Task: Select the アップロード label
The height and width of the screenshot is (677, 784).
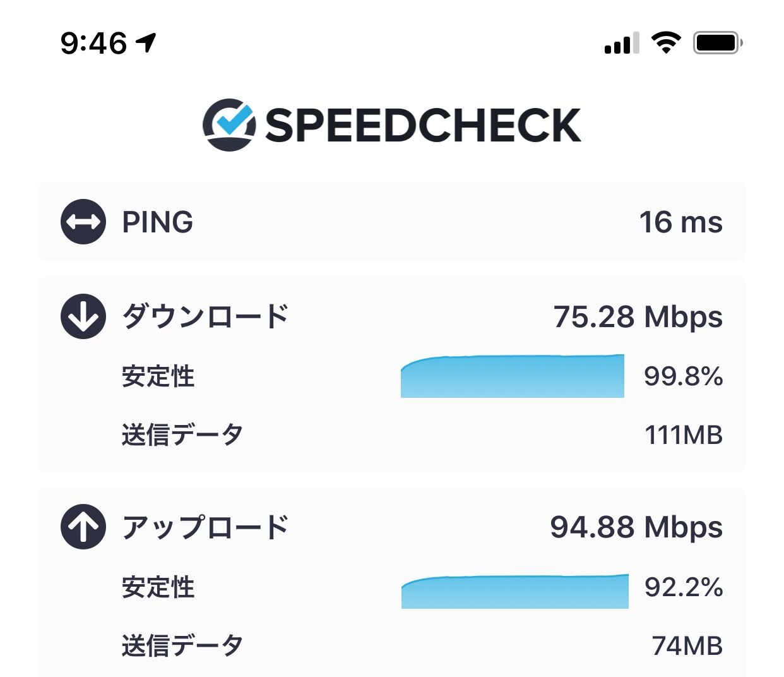Action: point(206,527)
